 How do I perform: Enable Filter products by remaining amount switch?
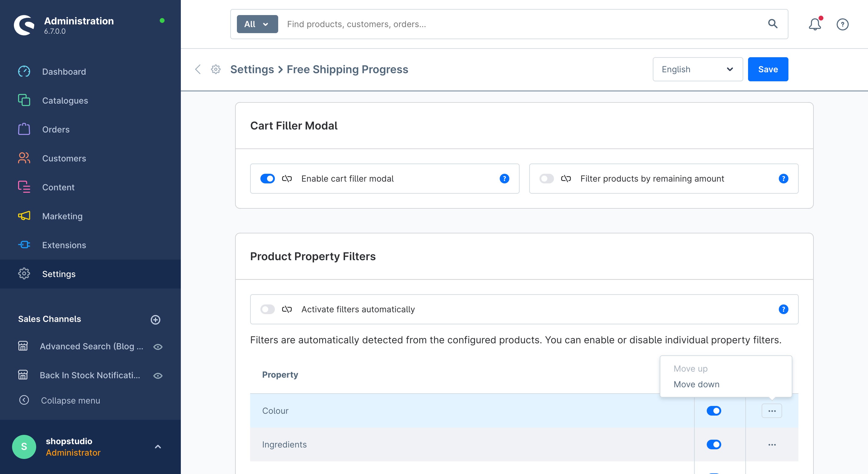[x=546, y=178]
